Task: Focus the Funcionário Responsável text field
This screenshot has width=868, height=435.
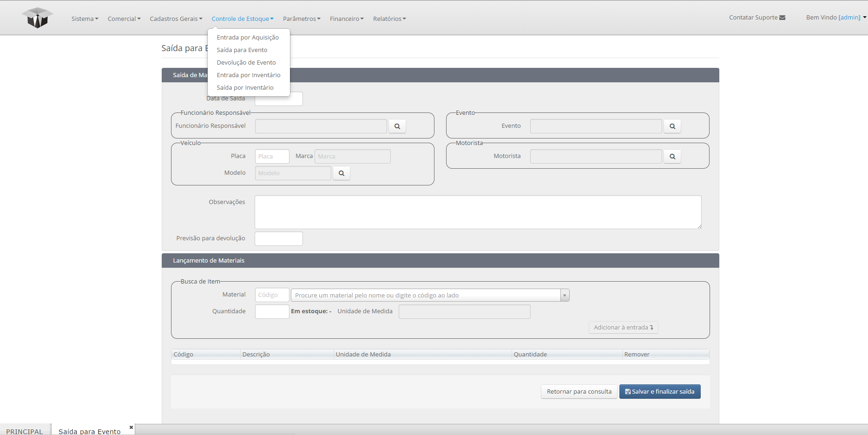Action: coord(321,126)
